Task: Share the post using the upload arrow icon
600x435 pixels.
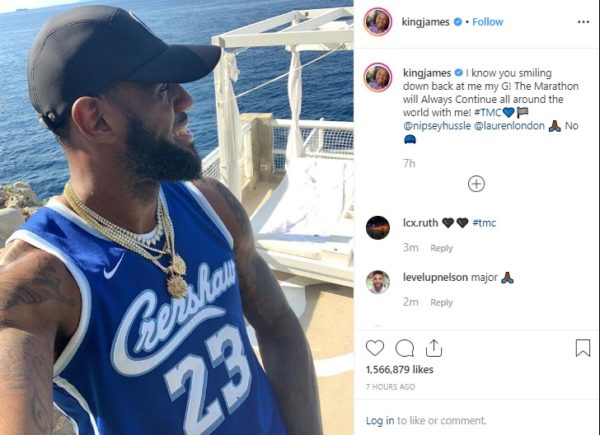Action: coord(434,348)
